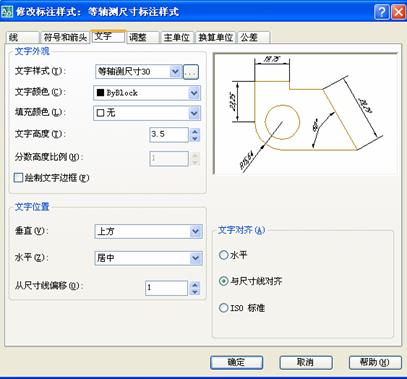Viewport: 407px width, 379px height.
Task: Click the 从尺寸线偏移 value field
Action: 166,288
